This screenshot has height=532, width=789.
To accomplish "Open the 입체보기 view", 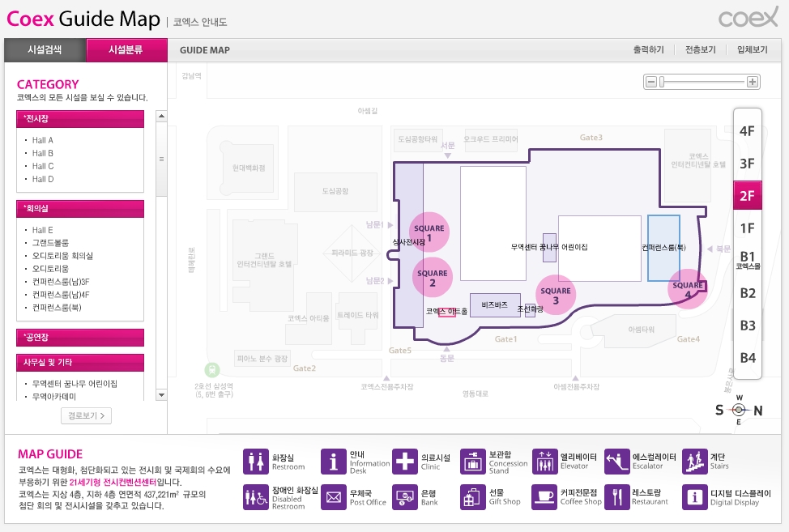I will (x=753, y=49).
